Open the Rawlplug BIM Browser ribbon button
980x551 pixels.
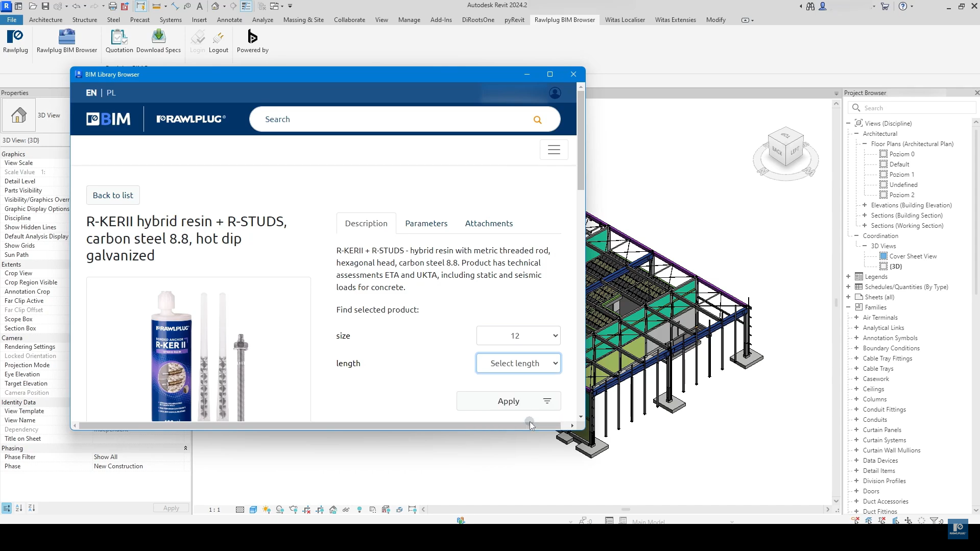67,41
